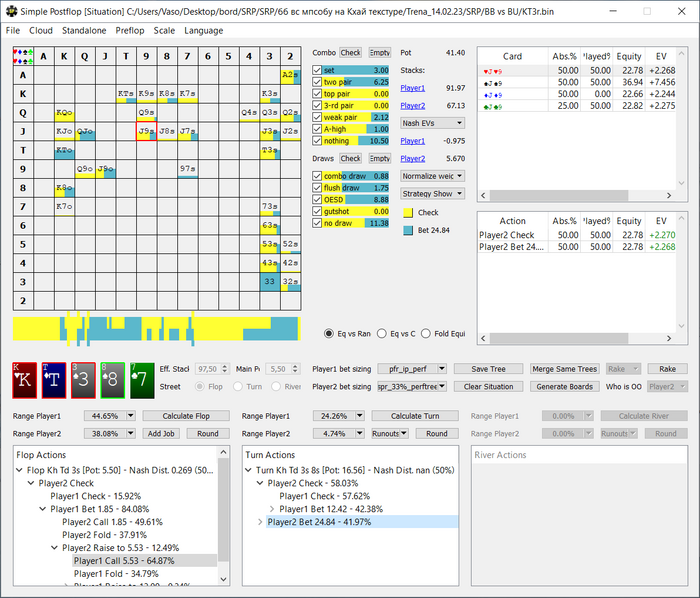Open the Strategy Show dropdown

coord(431,194)
